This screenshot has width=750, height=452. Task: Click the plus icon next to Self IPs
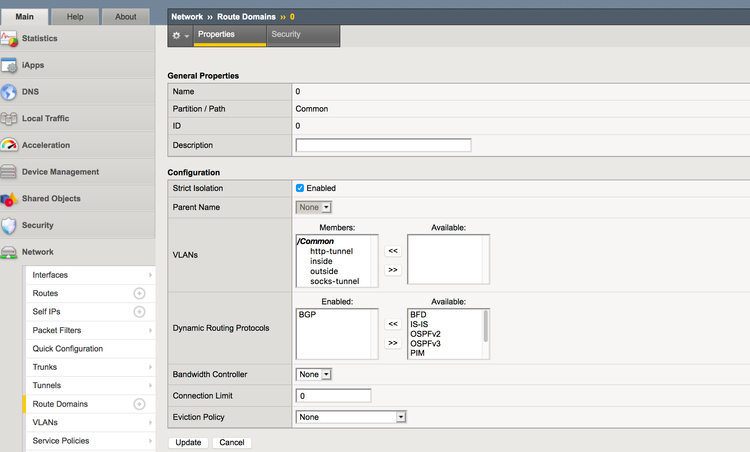click(x=139, y=312)
